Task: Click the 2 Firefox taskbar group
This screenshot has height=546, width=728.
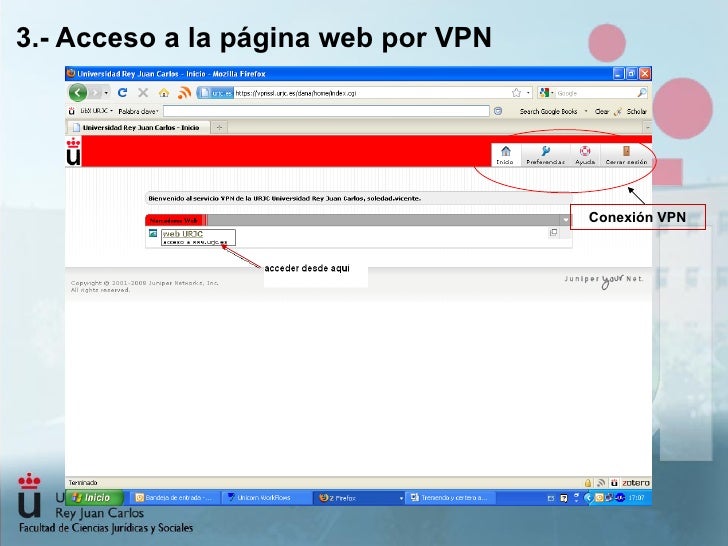Action: coord(359,498)
